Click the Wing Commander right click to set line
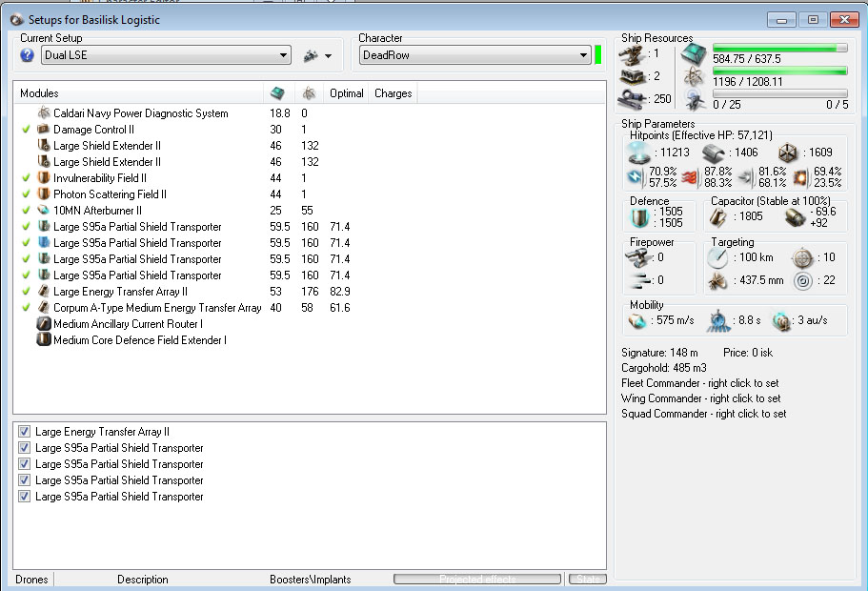 click(701, 398)
